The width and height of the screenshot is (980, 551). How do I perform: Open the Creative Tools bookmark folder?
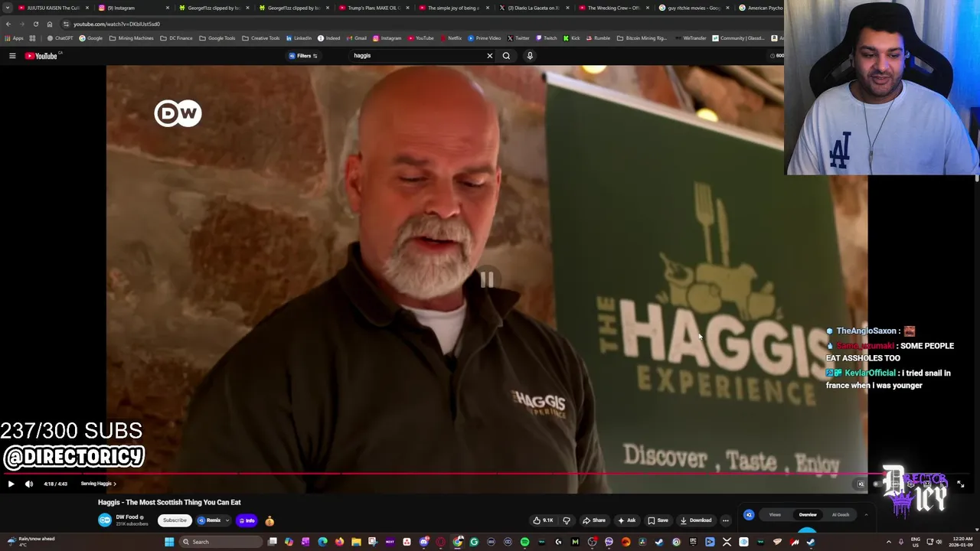261,38
